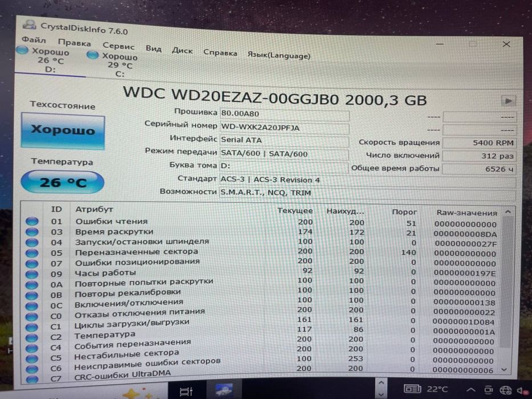Click status orb for Температура attribute row
Screen dimensions: 532x399
pyautogui.click(x=32, y=337)
